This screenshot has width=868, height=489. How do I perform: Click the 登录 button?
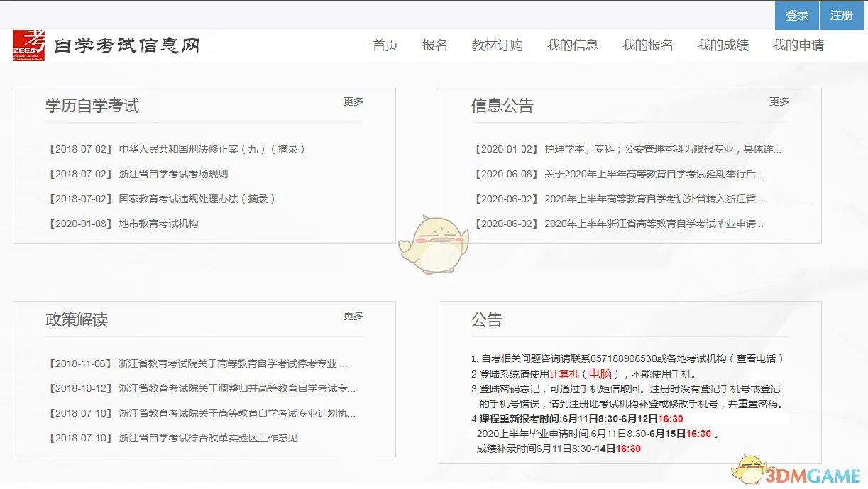796,15
